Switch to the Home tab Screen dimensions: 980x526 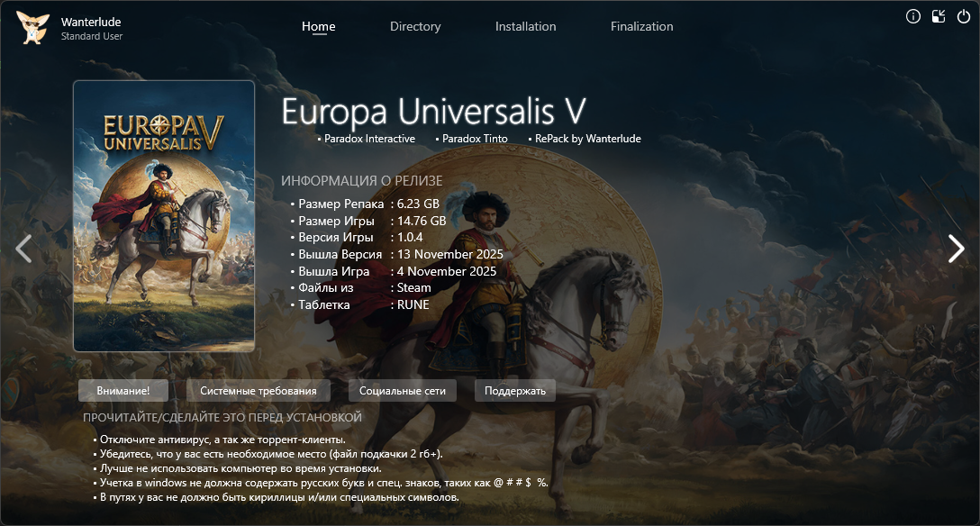click(x=318, y=26)
